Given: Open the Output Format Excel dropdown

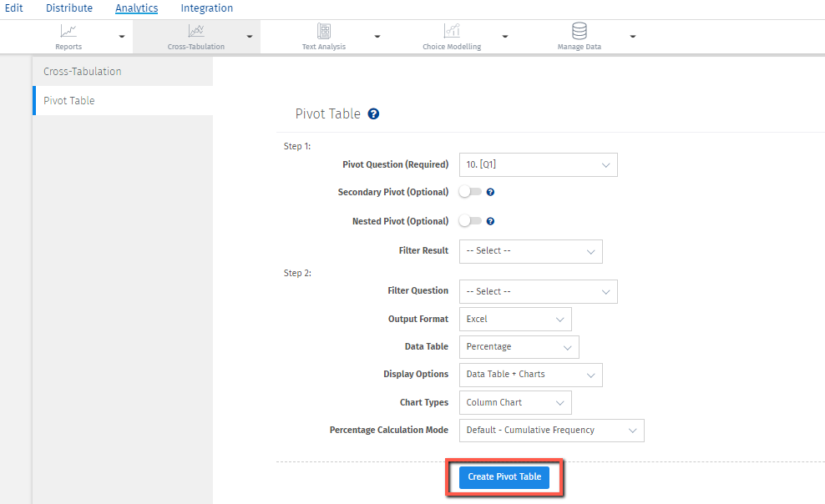Looking at the screenshot, I should (515, 319).
